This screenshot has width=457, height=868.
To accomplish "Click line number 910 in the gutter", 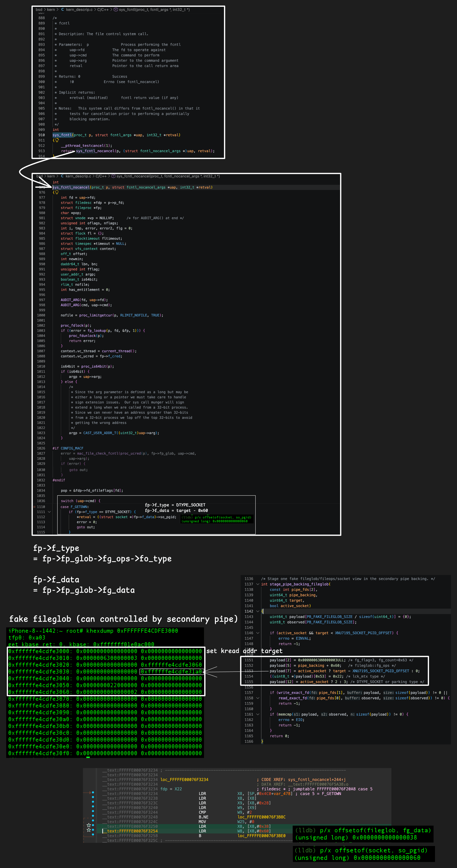I will click(x=42, y=135).
